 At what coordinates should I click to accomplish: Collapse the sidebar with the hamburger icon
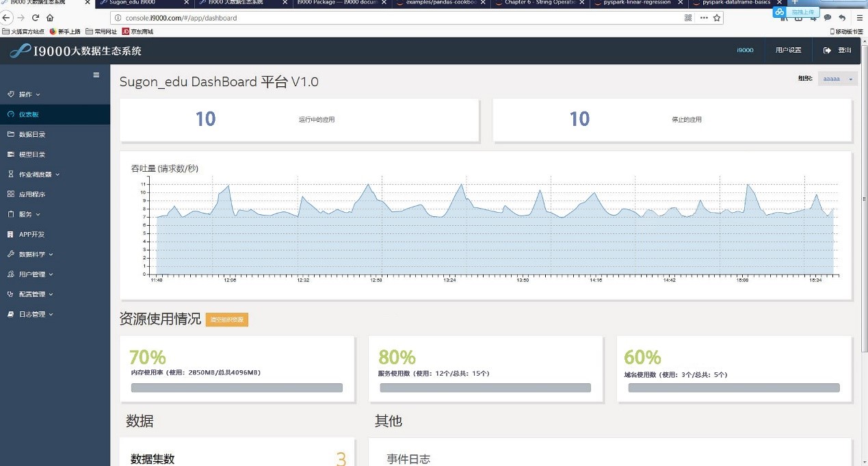pyautogui.click(x=96, y=75)
